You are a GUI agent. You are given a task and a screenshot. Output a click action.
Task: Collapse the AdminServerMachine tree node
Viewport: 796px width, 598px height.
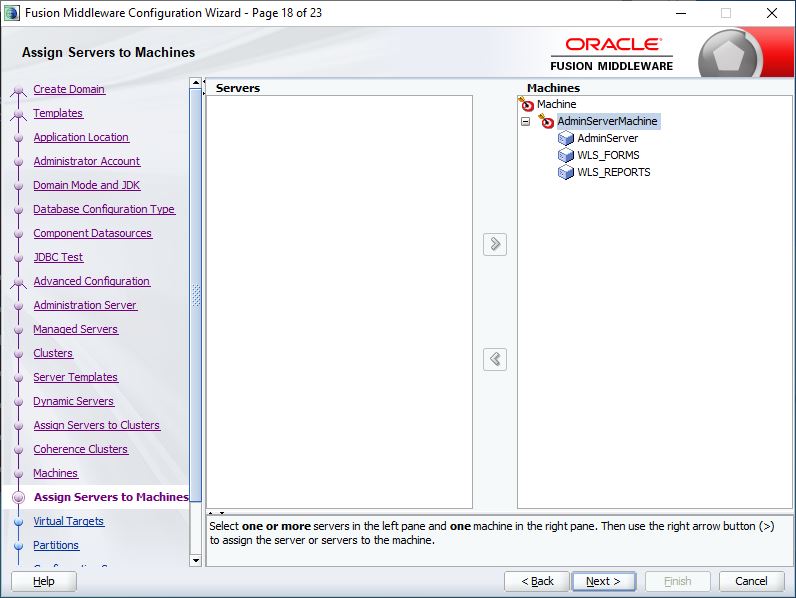point(526,121)
